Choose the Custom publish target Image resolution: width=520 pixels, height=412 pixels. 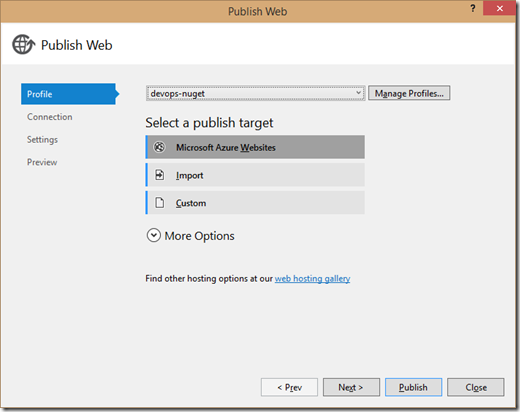tap(255, 203)
